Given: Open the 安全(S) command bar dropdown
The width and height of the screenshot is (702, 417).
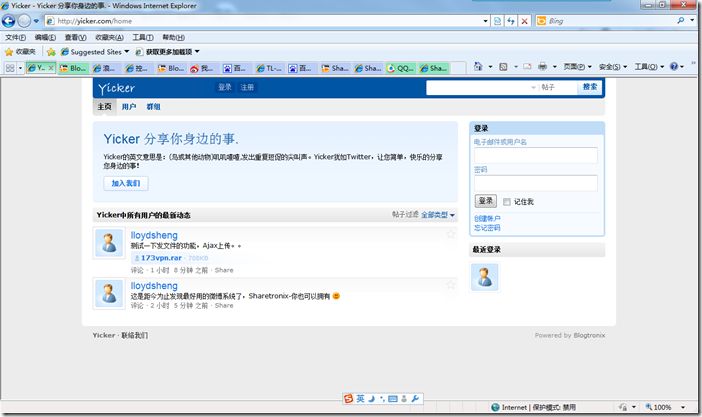Looking at the screenshot, I should pyautogui.click(x=613, y=67).
